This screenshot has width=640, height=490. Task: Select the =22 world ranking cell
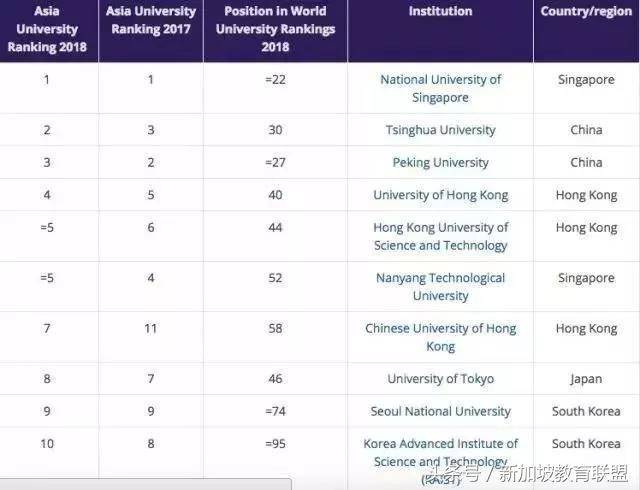(x=275, y=80)
